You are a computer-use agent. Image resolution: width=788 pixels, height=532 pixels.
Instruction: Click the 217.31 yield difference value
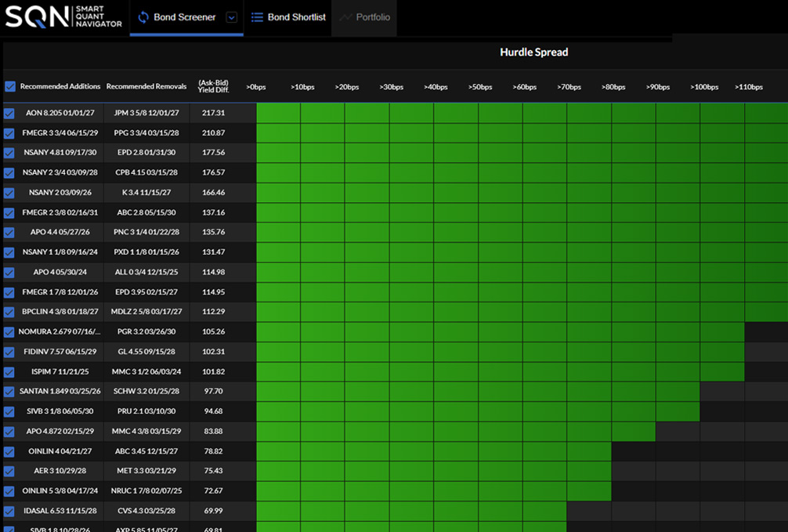tap(213, 113)
